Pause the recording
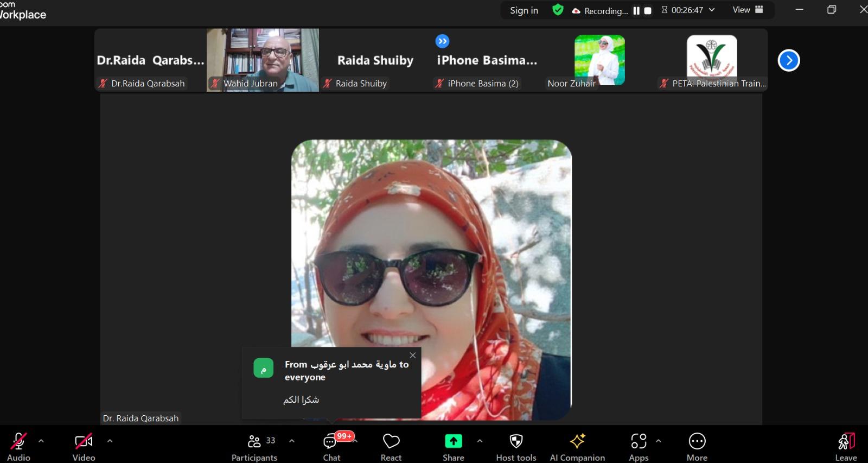This screenshot has width=868, height=463. click(636, 11)
